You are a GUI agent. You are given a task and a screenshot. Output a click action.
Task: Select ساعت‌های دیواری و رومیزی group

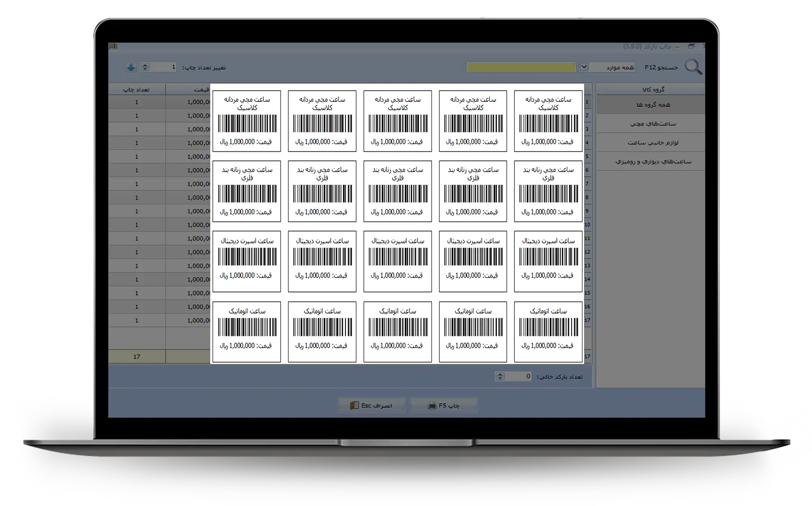coord(650,161)
